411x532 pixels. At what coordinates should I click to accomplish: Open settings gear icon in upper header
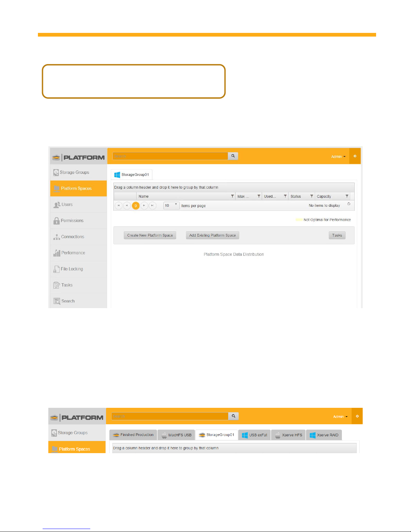click(355, 156)
